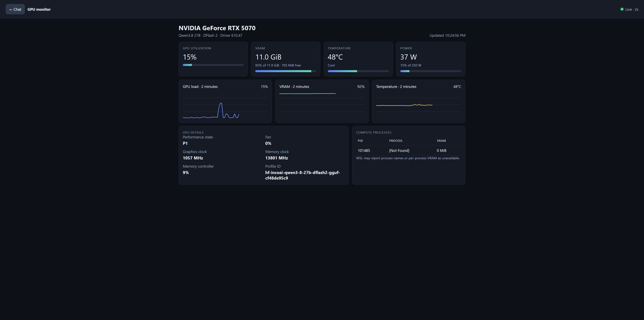Select the PROCESS column header

[395, 141]
